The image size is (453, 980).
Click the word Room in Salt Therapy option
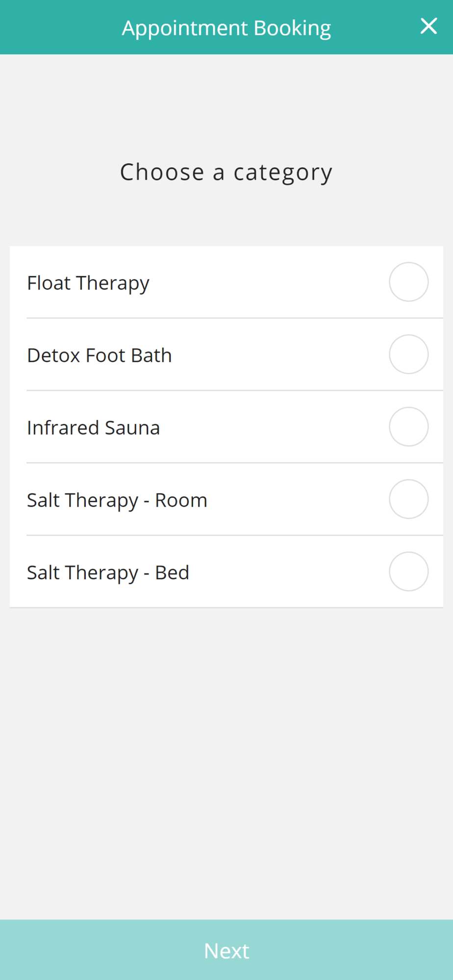coord(181,500)
